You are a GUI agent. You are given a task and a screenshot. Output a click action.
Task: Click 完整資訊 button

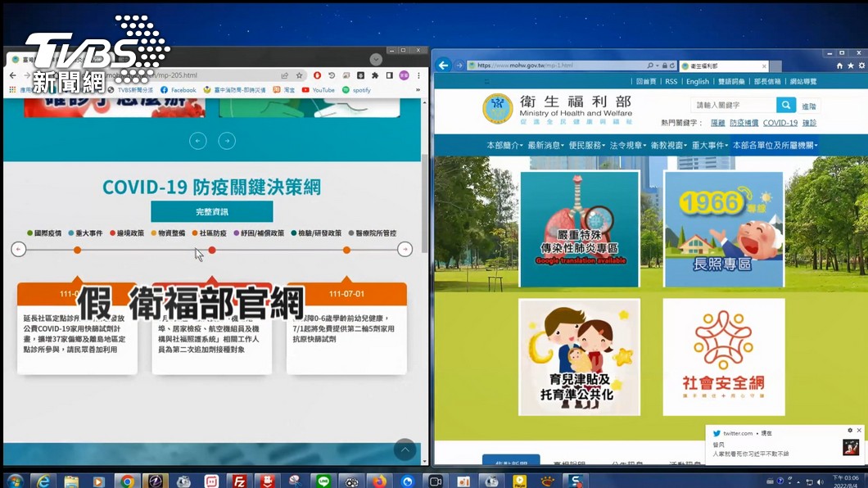(212, 211)
